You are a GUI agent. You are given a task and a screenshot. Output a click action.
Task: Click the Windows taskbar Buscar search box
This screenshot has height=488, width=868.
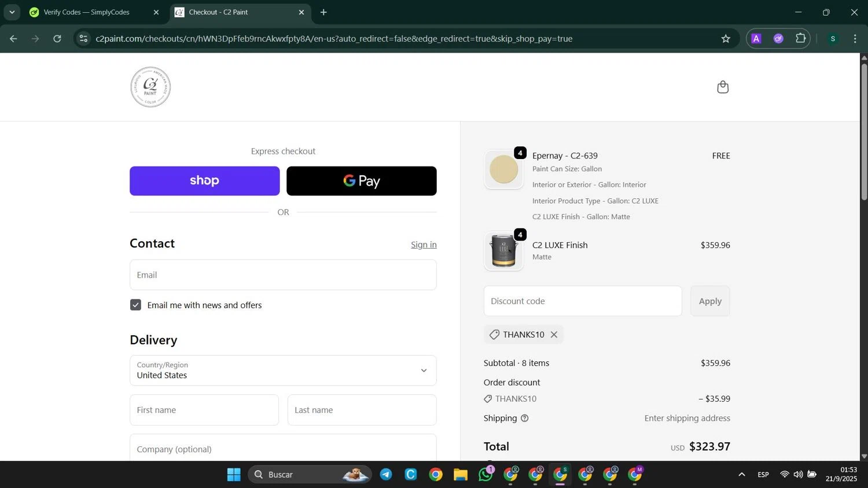click(310, 475)
